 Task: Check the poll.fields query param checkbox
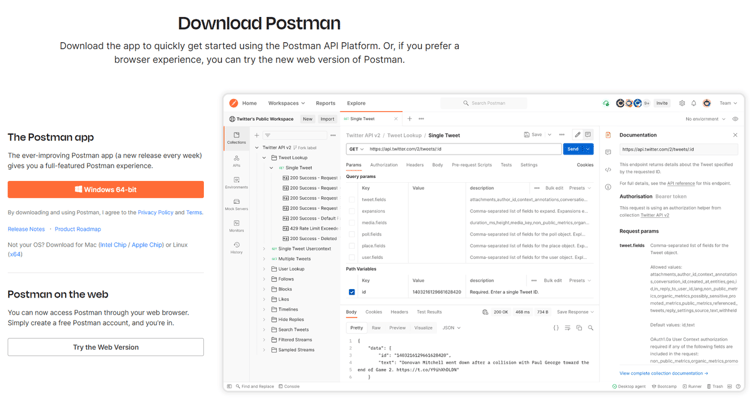(352, 234)
